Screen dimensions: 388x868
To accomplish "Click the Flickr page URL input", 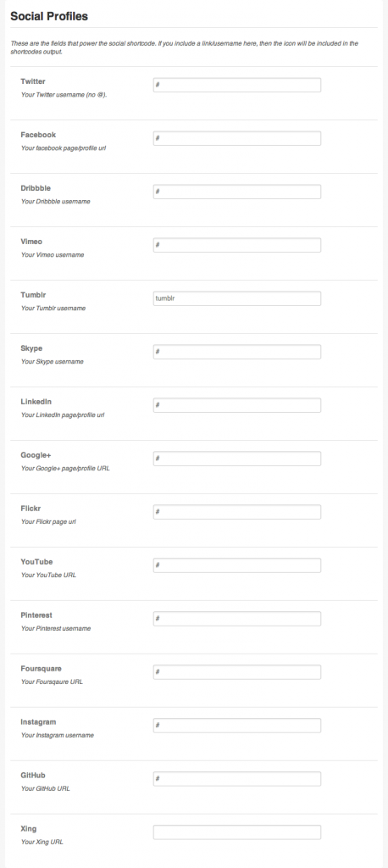I will (237, 512).
